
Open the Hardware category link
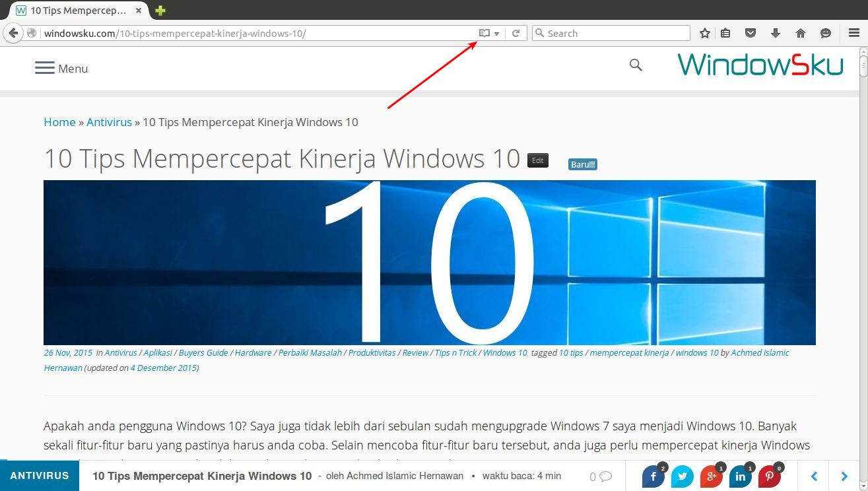[x=253, y=352]
